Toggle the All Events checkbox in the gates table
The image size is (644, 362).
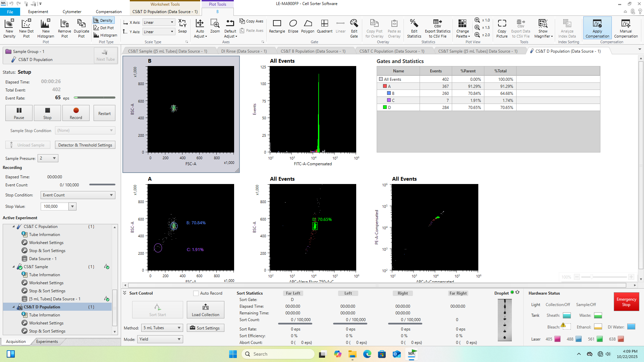[381, 79]
